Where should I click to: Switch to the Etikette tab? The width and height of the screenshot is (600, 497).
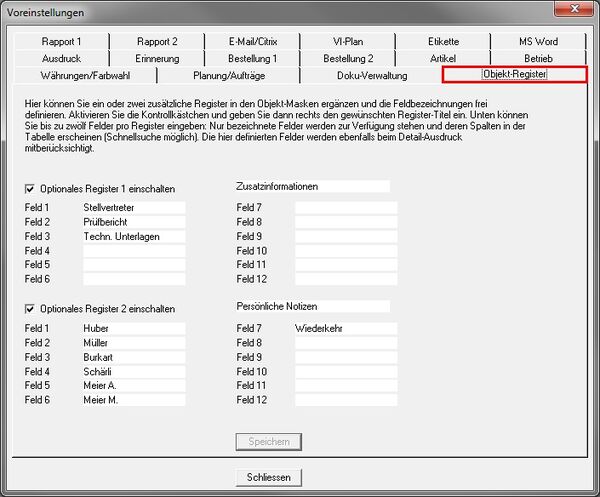point(443,42)
